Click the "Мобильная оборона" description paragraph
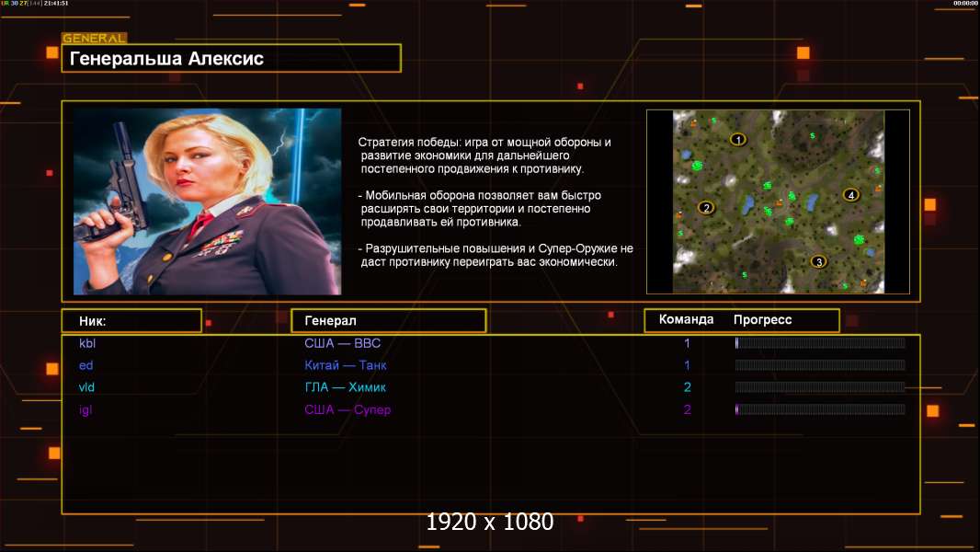Image resolution: width=980 pixels, height=552 pixels. (x=479, y=208)
